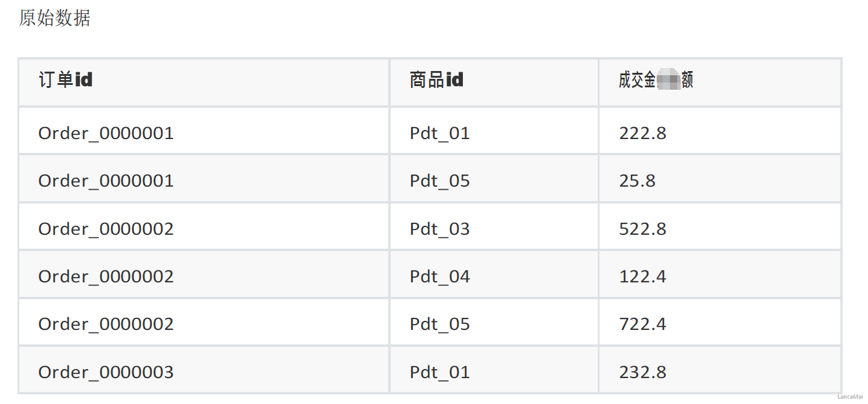The image size is (868, 404).
Task: Click the 722.4 amount cell
Action: coord(642,324)
